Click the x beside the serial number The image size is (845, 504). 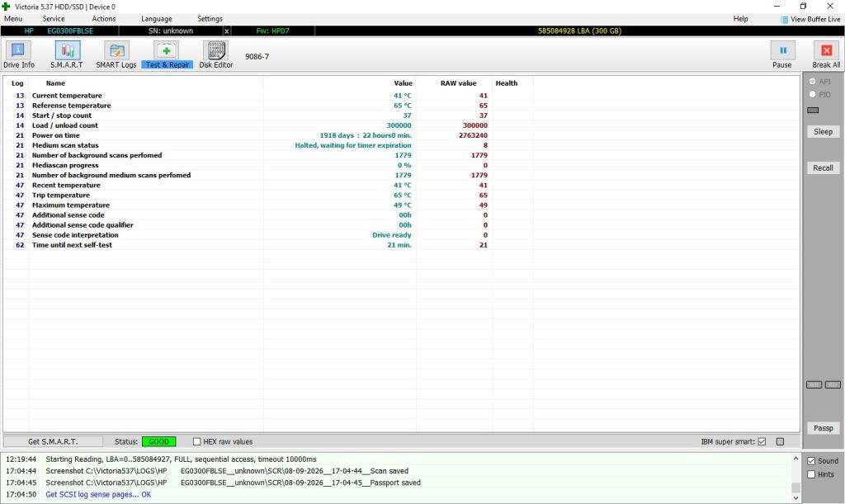pyautogui.click(x=227, y=31)
